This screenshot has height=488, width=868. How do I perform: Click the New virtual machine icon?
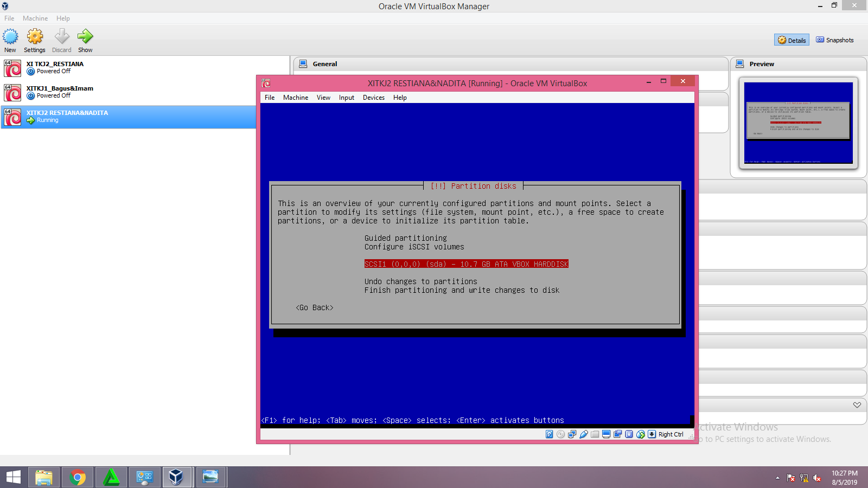(10, 37)
